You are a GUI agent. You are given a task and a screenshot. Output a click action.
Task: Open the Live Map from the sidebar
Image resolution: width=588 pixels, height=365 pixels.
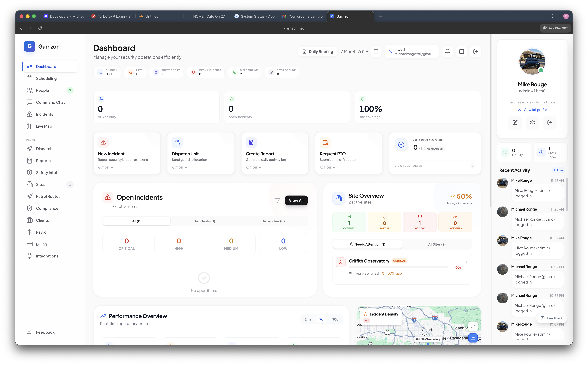(x=44, y=126)
